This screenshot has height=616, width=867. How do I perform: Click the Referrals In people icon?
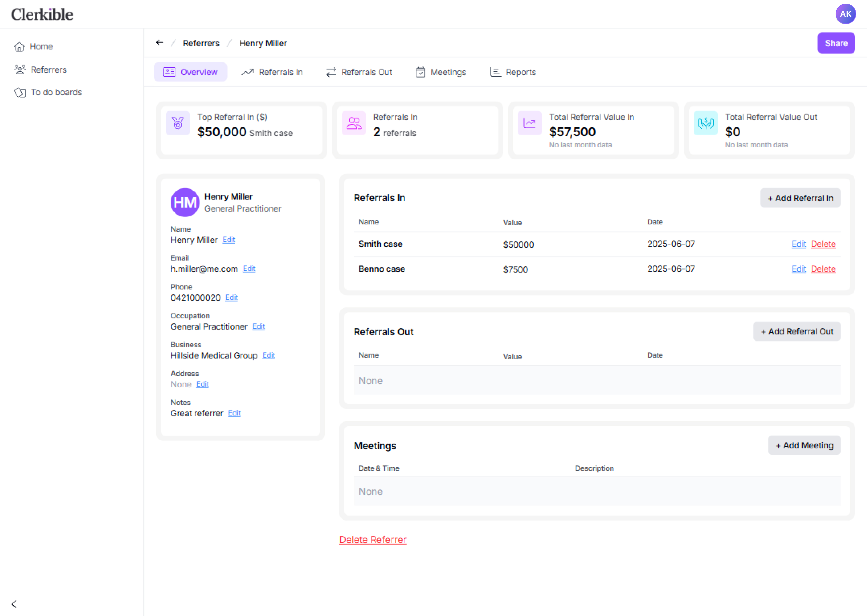click(x=353, y=123)
